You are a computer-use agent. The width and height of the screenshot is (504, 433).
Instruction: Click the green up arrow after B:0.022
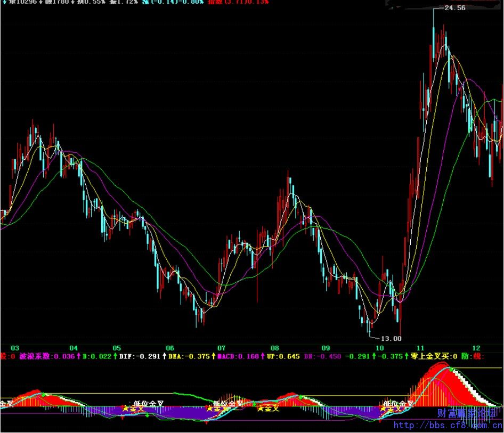click(115, 356)
